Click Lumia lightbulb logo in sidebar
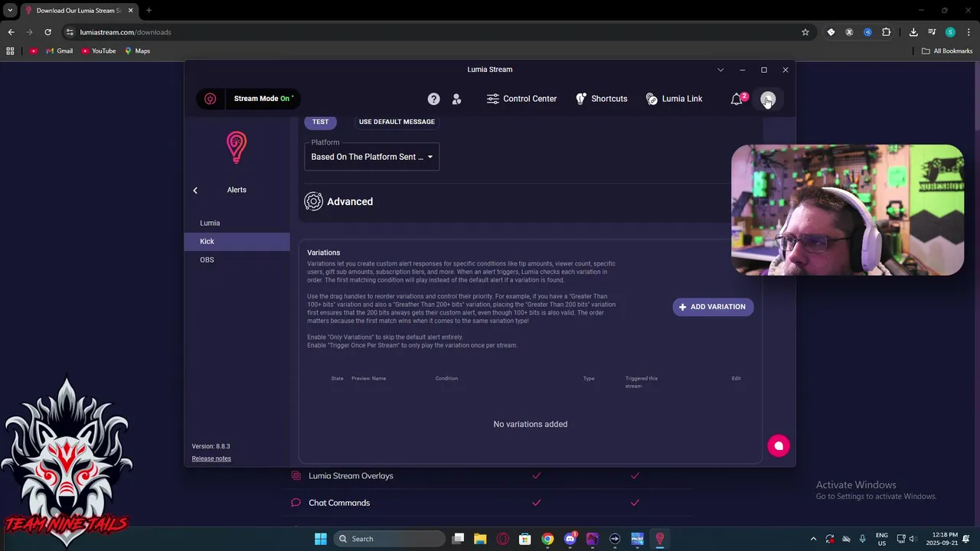980x551 pixels. (237, 147)
